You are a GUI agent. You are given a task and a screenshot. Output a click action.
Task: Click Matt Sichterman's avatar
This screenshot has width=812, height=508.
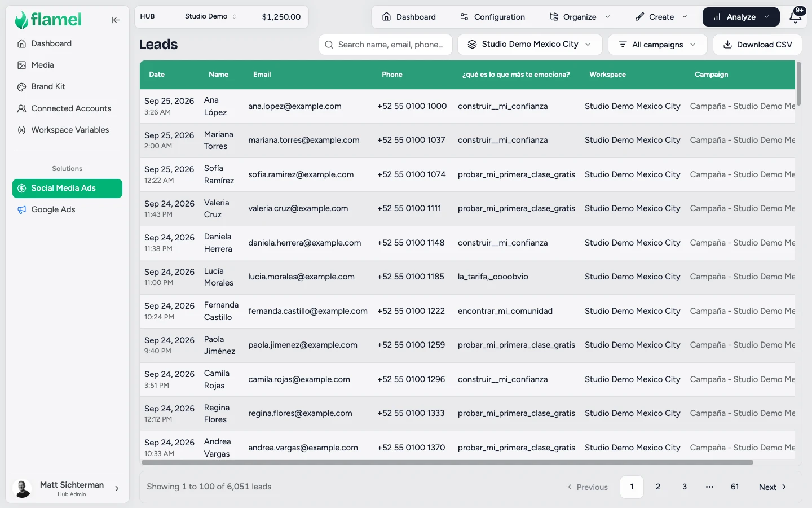click(23, 489)
